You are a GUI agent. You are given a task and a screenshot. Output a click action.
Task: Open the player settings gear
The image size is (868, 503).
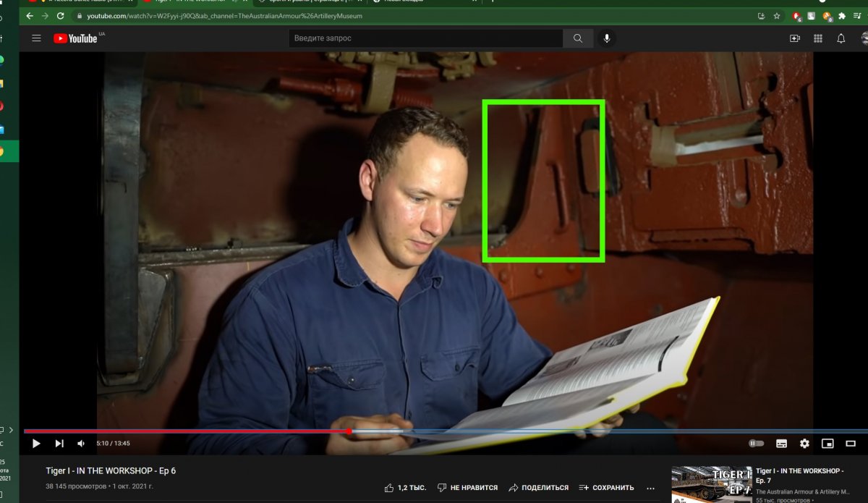[804, 444]
